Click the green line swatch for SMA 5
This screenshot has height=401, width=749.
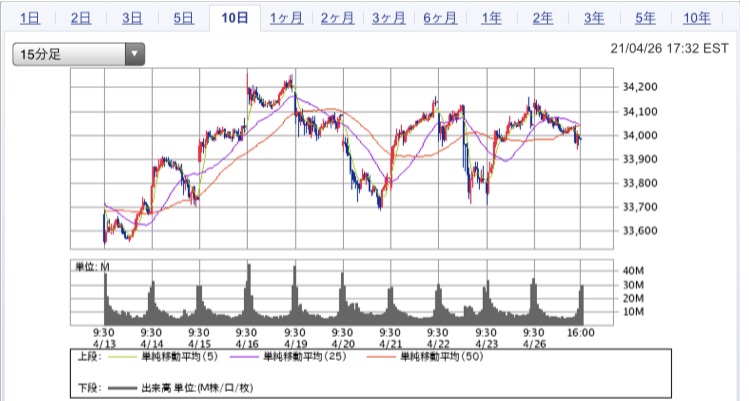123,357
